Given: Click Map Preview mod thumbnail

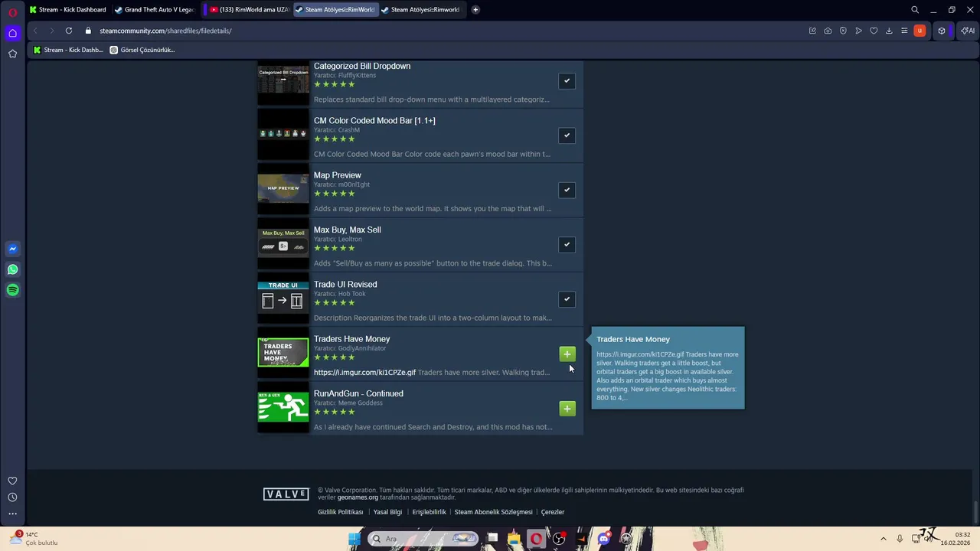Looking at the screenshot, I should click(283, 190).
